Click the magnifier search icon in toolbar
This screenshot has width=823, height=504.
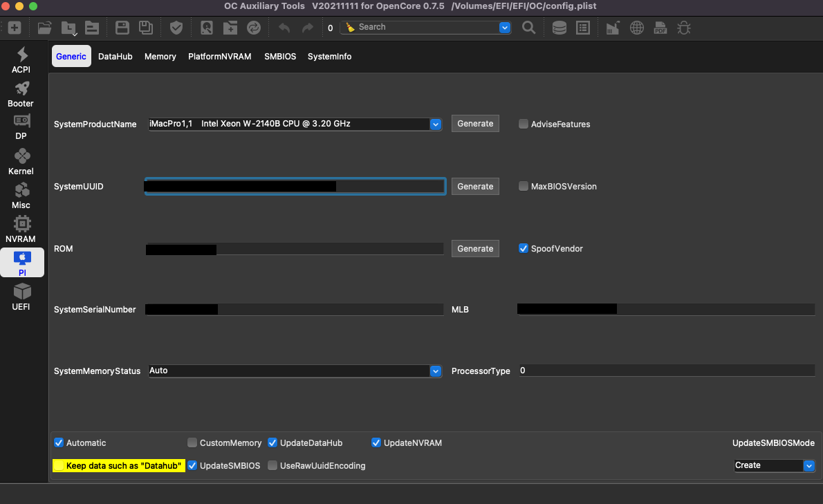[528, 28]
